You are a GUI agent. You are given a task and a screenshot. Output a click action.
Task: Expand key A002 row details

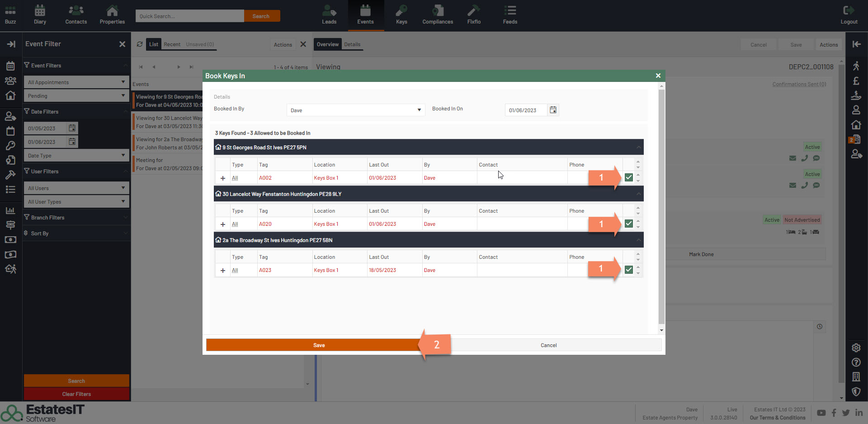pyautogui.click(x=222, y=178)
